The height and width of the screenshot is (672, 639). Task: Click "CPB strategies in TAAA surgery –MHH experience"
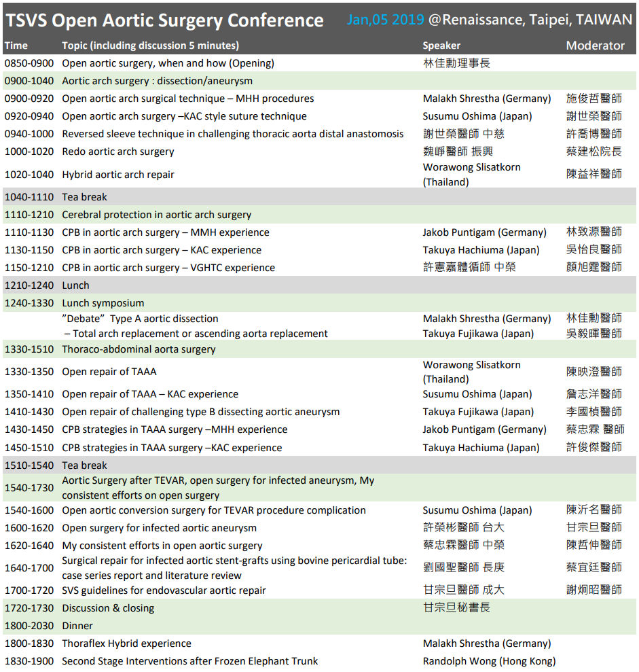(175, 429)
